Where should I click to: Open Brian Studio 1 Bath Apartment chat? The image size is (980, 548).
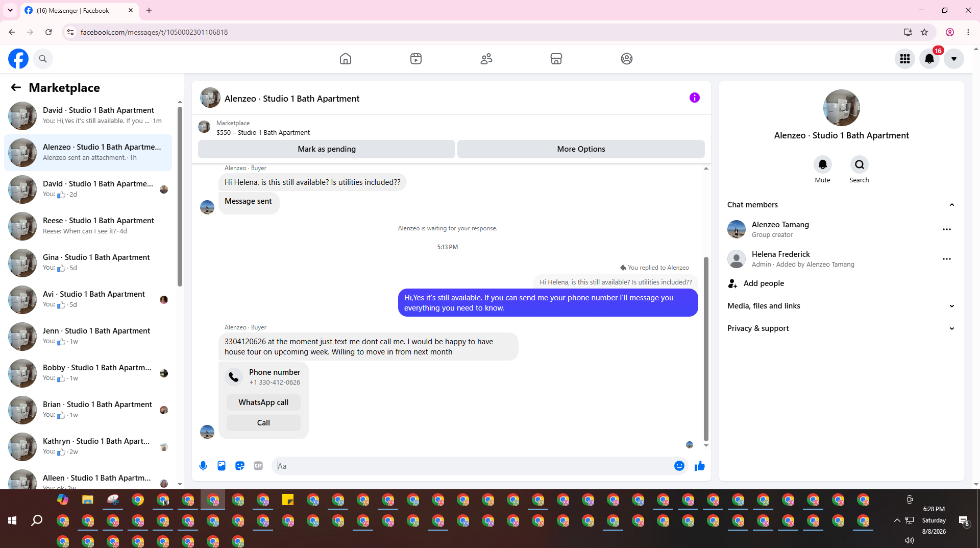click(88, 410)
